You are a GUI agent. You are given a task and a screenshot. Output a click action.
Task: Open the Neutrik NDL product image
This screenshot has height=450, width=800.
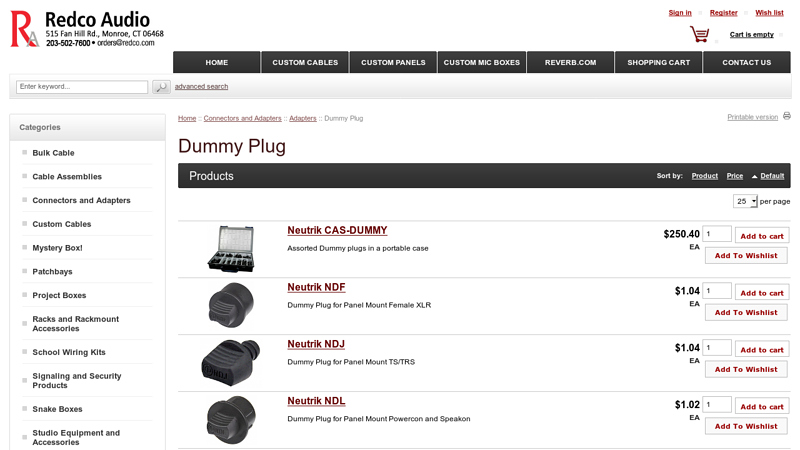[x=231, y=419]
